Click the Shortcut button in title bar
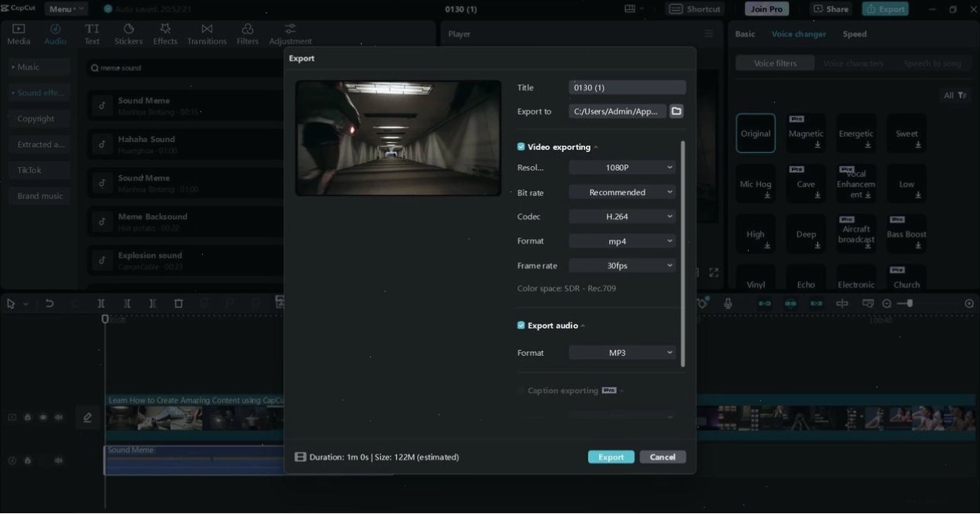980x514 pixels. pyautogui.click(x=696, y=9)
